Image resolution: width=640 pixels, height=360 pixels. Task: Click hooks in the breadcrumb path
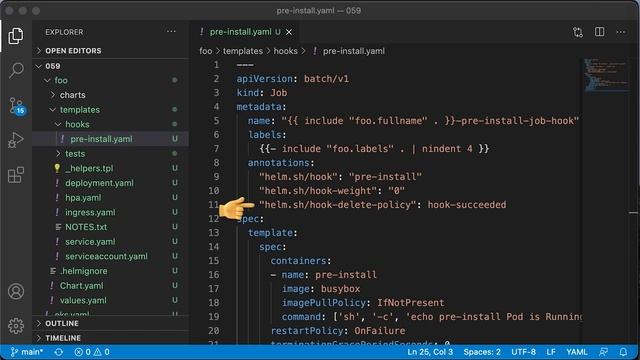click(285, 51)
